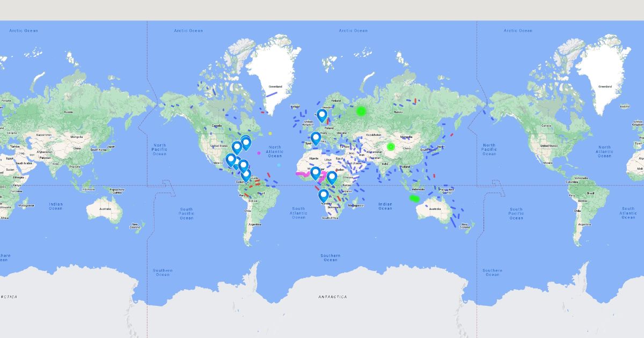The width and height of the screenshot is (644, 338).
Task: Click the South Africa country label
Action: point(331,218)
